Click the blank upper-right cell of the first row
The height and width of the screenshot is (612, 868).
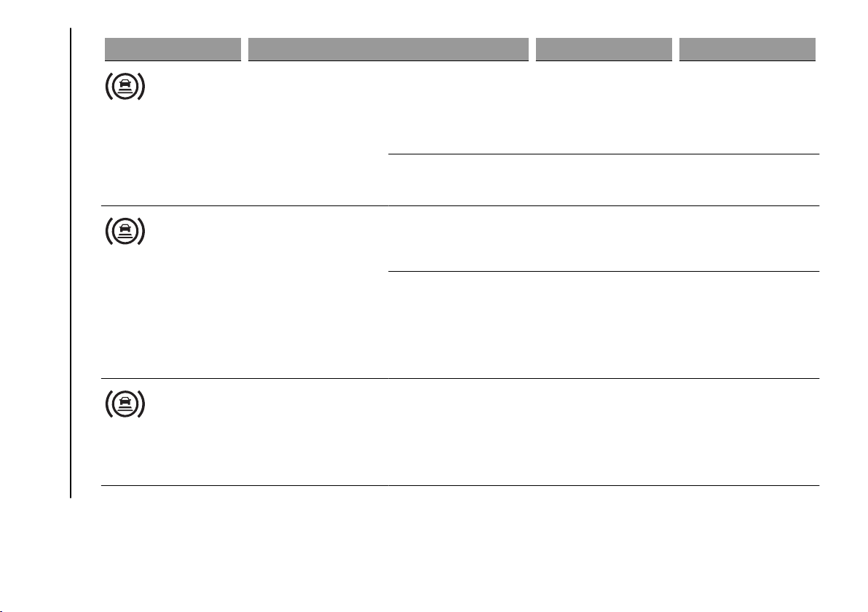604,108
